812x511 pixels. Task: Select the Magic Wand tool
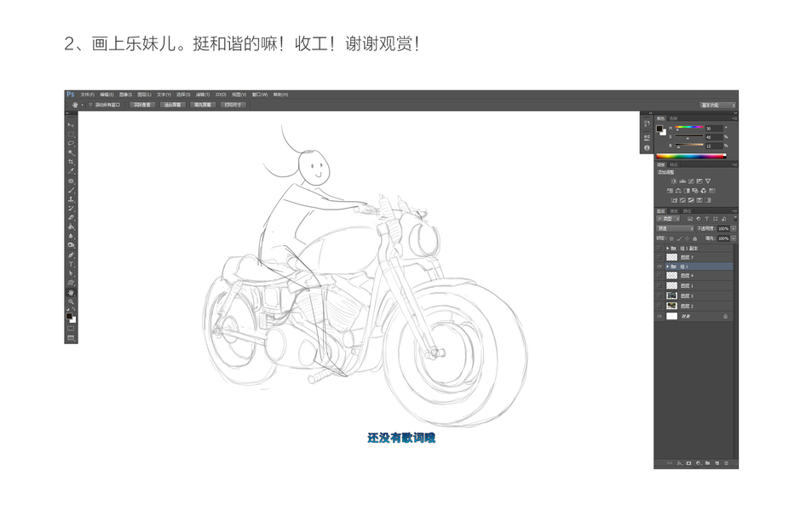tap(71, 152)
